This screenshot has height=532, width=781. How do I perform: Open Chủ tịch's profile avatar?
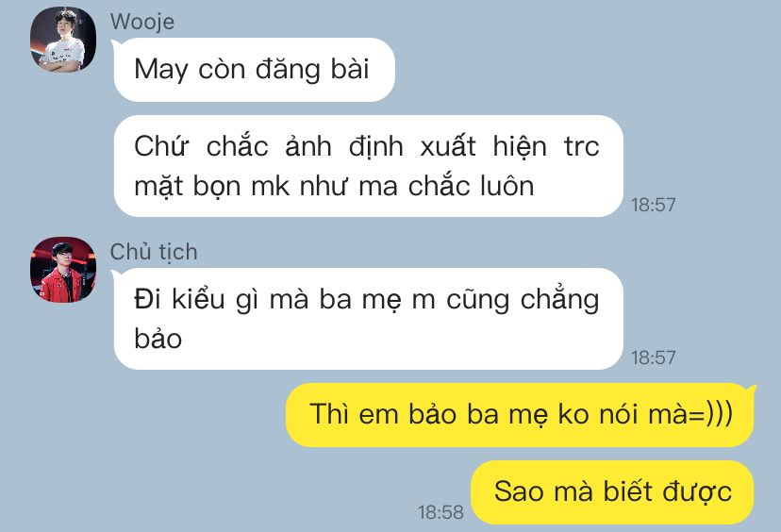[x=63, y=270]
